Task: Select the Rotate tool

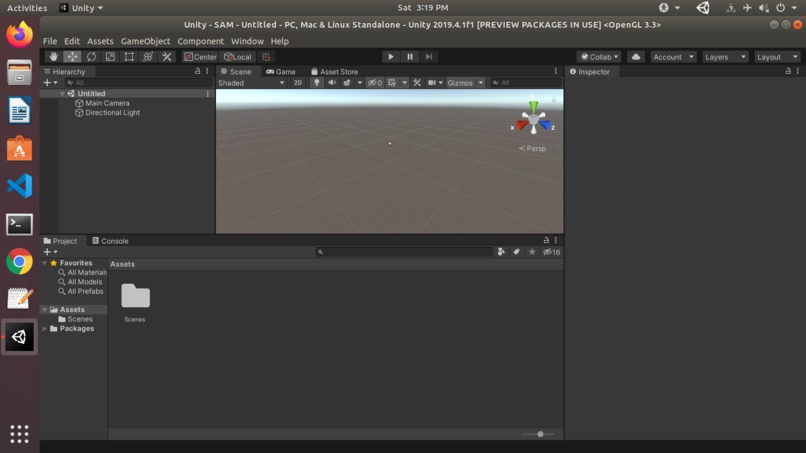Action: 91,57
